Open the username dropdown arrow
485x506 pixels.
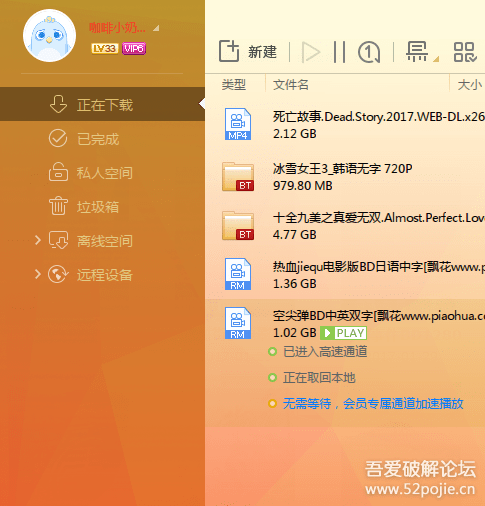[x=156, y=28]
